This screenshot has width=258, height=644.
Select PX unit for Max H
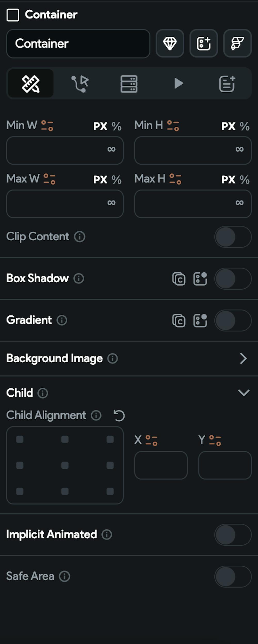[228, 180]
